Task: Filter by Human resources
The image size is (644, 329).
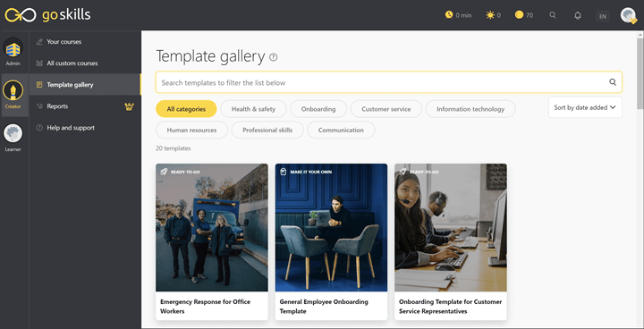Action: click(191, 130)
